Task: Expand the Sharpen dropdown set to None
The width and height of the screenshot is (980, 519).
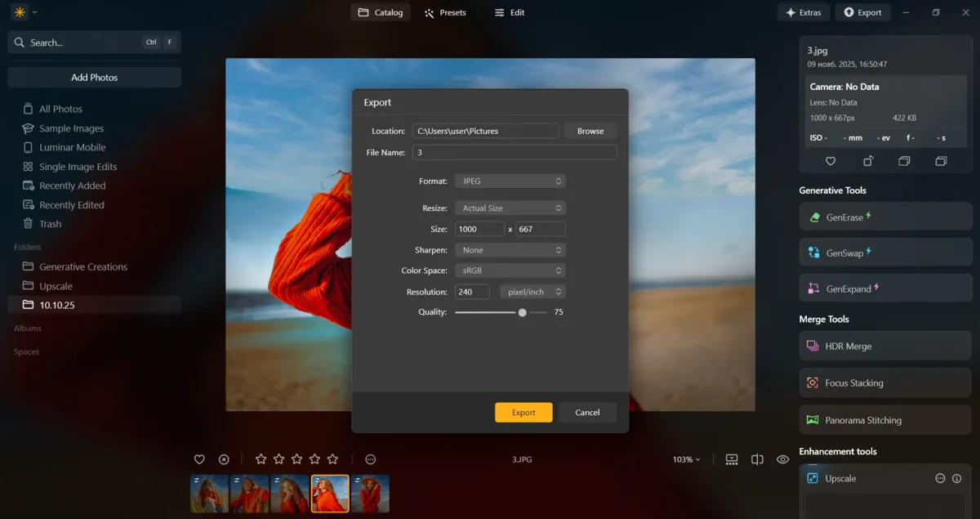Action: click(x=510, y=249)
